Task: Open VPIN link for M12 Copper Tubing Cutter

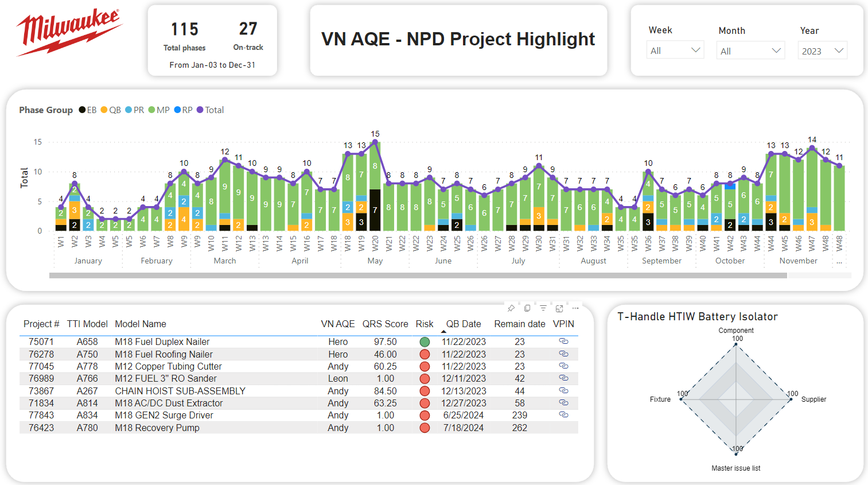Action: tap(563, 366)
